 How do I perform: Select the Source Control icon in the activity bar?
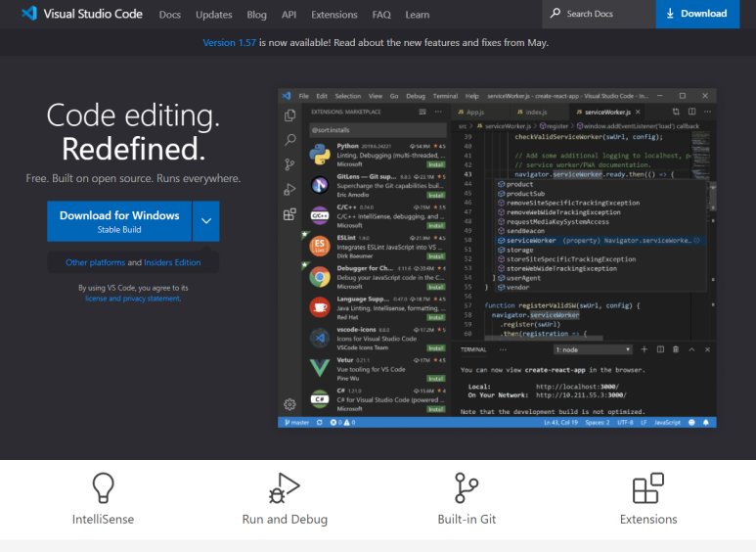pos(289,164)
